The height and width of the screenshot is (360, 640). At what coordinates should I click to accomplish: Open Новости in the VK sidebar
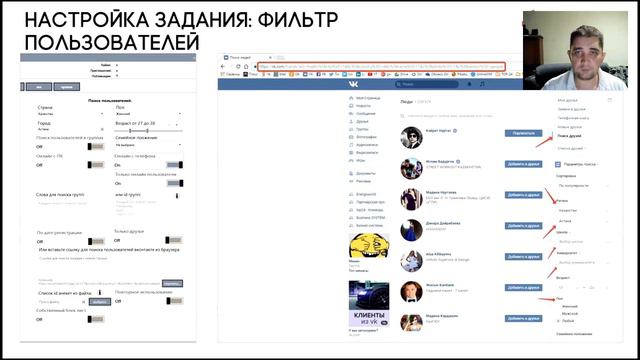360,106
